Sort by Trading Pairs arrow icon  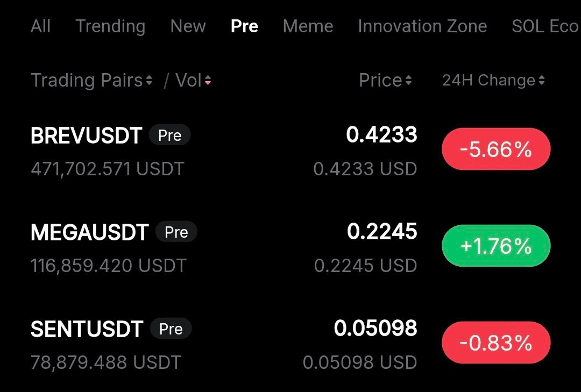(149, 81)
